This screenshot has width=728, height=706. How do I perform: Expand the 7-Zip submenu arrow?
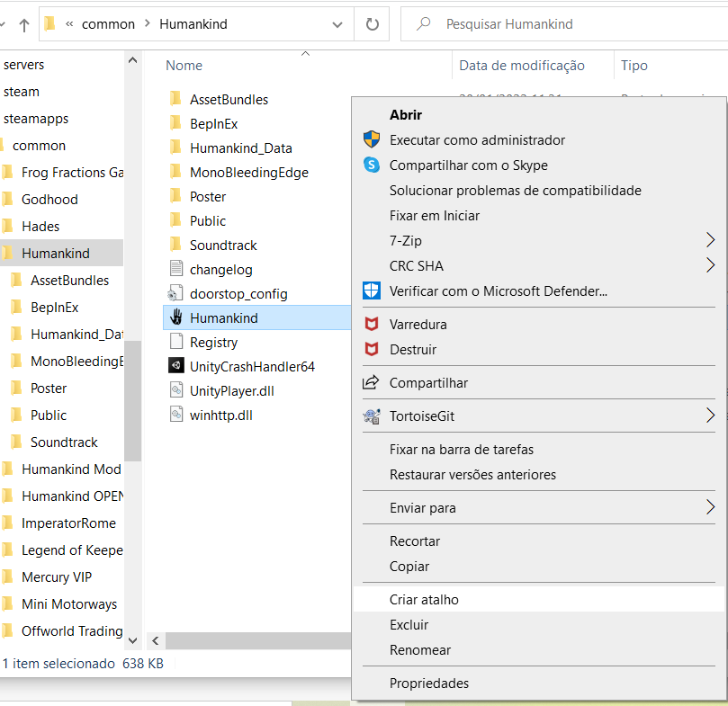[710, 240]
